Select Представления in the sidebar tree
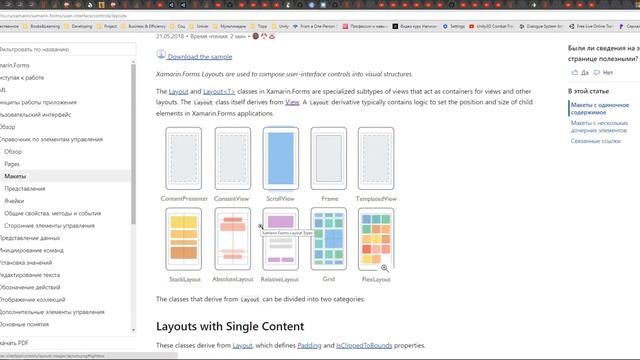The width and height of the screenshot is (640, 360). [x=24, y=189]
